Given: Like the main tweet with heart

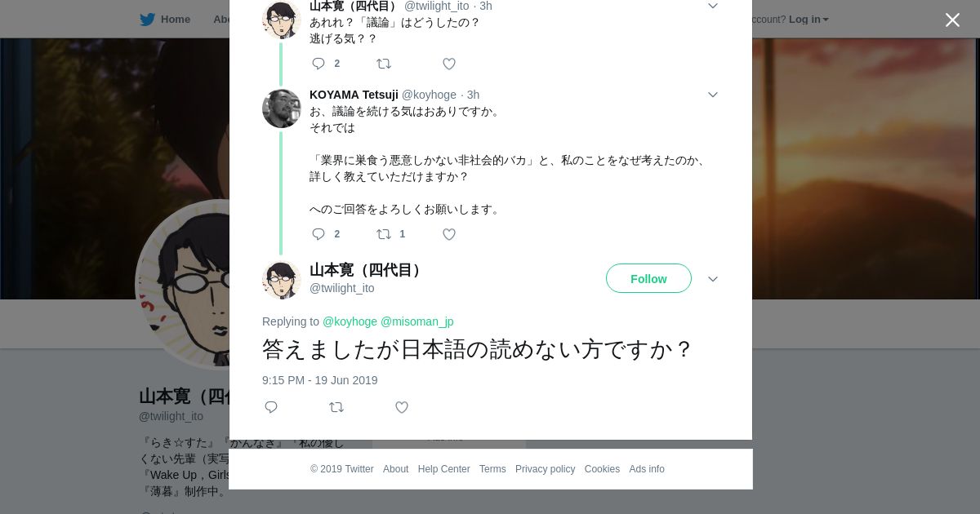Looking at the screenshot, I should click(x=402, y=407).
